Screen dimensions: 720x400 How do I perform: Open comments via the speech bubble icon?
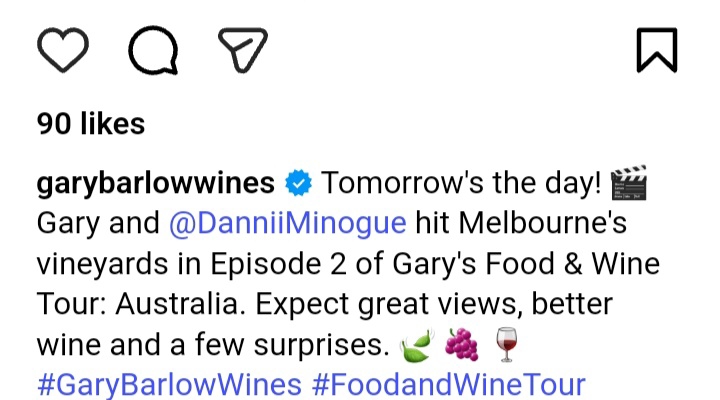[153, 50]
